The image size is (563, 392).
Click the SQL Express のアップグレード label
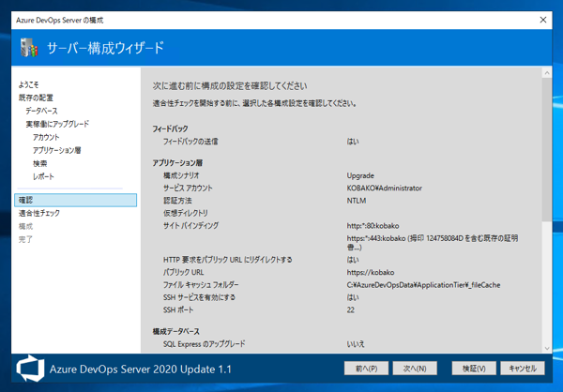pyautogui.click(x=204, y=344)
